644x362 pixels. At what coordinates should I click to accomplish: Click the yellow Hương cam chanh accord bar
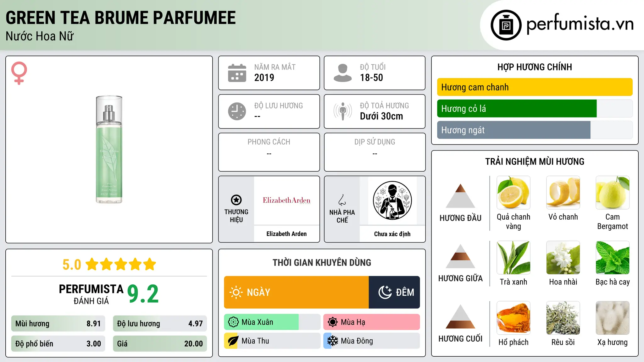(x=535, y=87)
